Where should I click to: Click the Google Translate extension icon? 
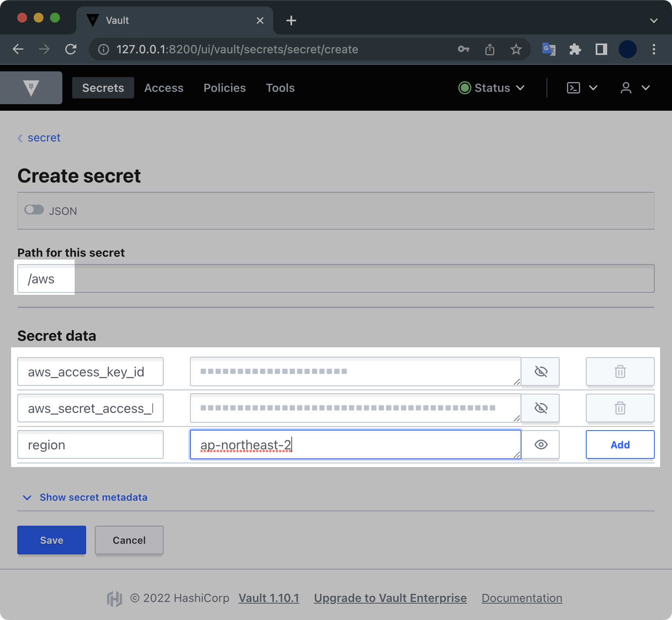(549, 50)
